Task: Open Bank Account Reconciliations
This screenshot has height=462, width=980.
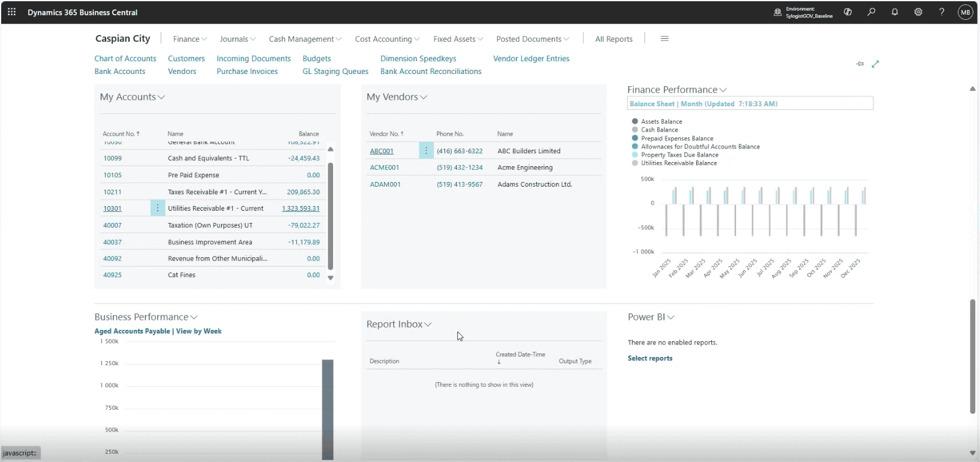Action: pyautogui.click(x=430, y=72)
